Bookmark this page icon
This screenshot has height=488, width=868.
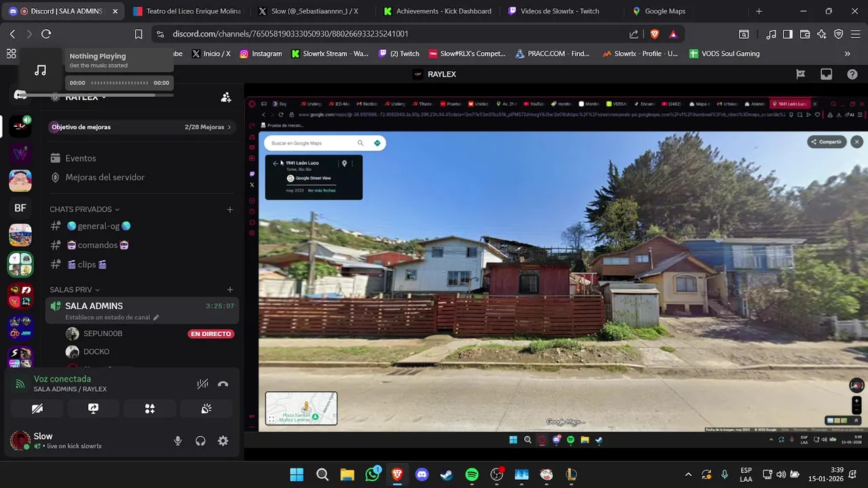pos(138,34)
